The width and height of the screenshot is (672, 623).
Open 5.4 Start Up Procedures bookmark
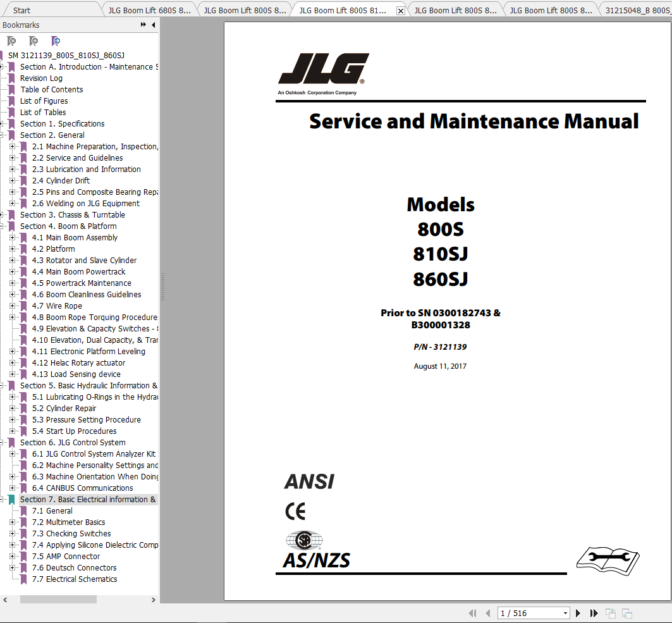pyautogui.click(x=74, y=431)
